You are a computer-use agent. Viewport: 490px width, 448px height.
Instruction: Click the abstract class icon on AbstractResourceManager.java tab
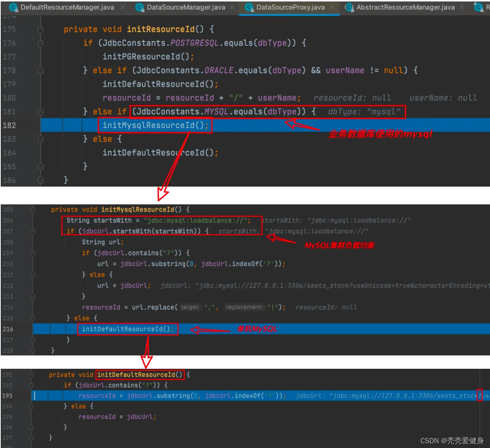coord(349,7)
